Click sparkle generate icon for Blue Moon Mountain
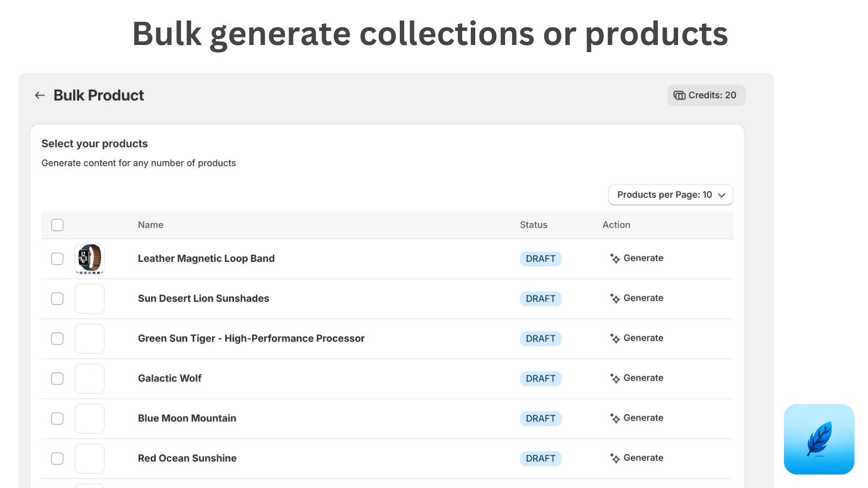The height and width of the screenshot is (488, 868). (x=615, y=418)
